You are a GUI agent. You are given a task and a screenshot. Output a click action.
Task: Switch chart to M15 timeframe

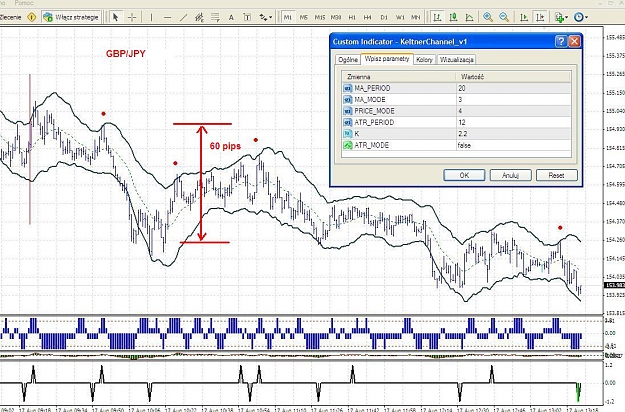pos(320,17)
